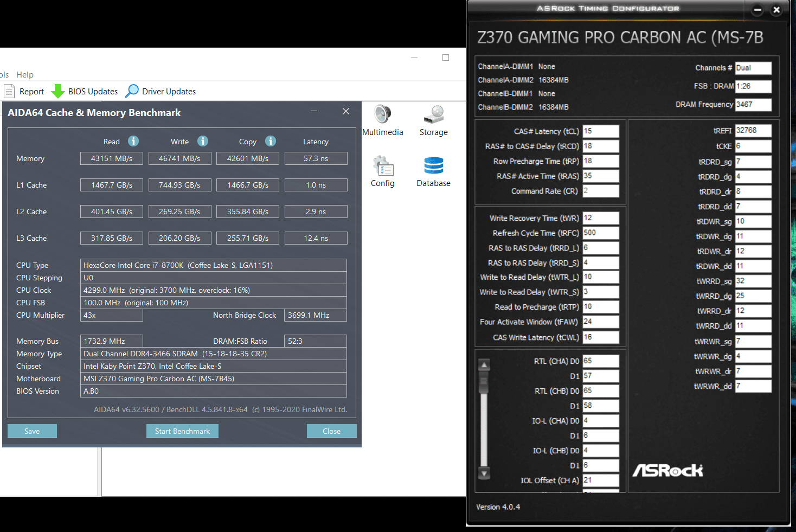Click the Report toolbar icon
796x532 pixels.
pyautogui.click(x=9, y=91)
